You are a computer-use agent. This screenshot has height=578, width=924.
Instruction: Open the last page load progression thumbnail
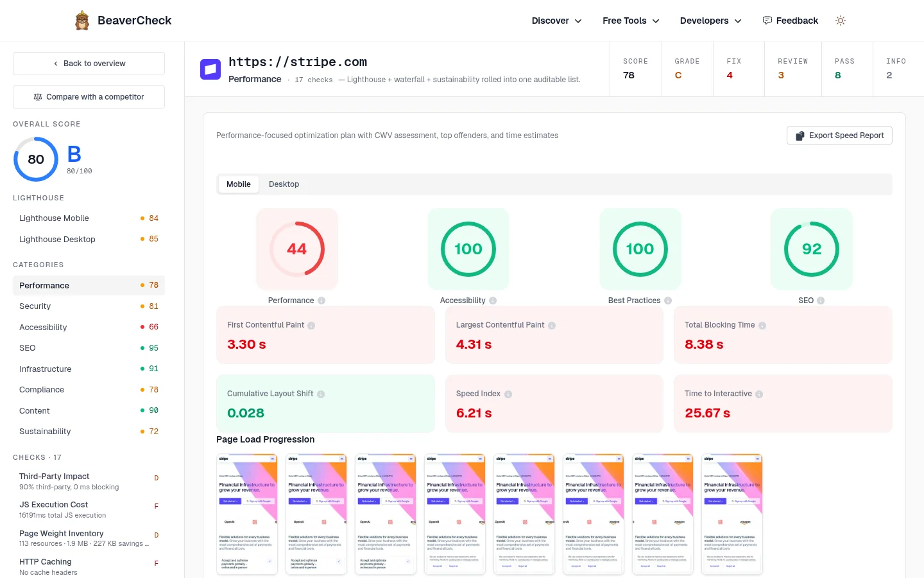(x=732, y=514)
